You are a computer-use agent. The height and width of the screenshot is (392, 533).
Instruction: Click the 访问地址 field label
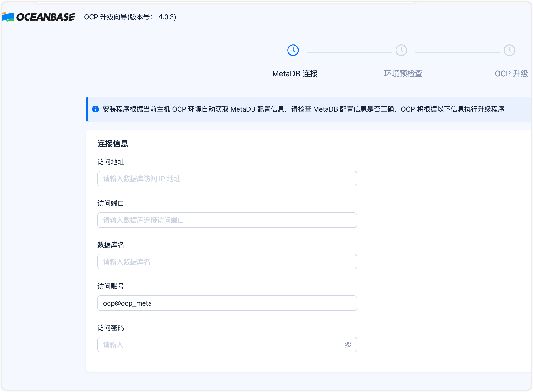111,162
